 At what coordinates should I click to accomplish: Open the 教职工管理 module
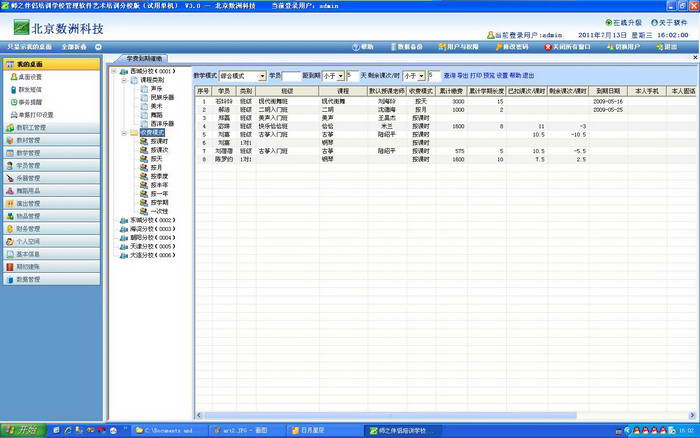pos(52,128)
